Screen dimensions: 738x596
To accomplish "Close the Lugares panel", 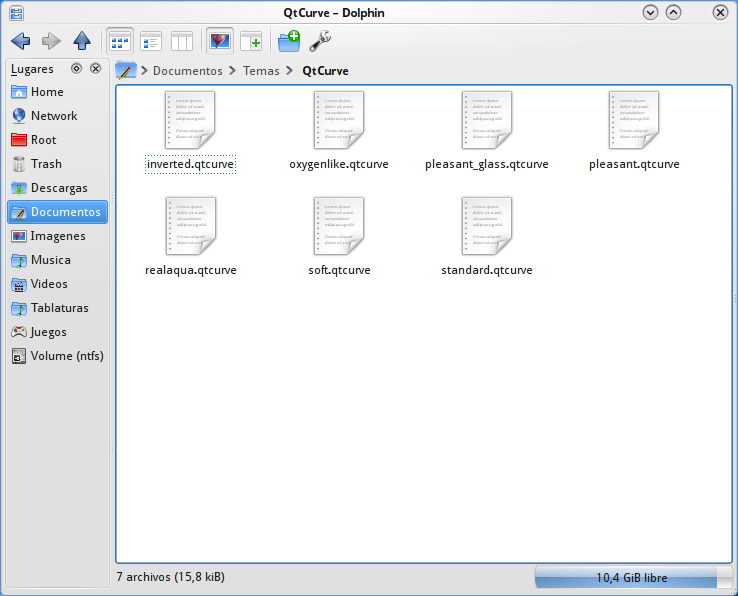I will [96, 69].
